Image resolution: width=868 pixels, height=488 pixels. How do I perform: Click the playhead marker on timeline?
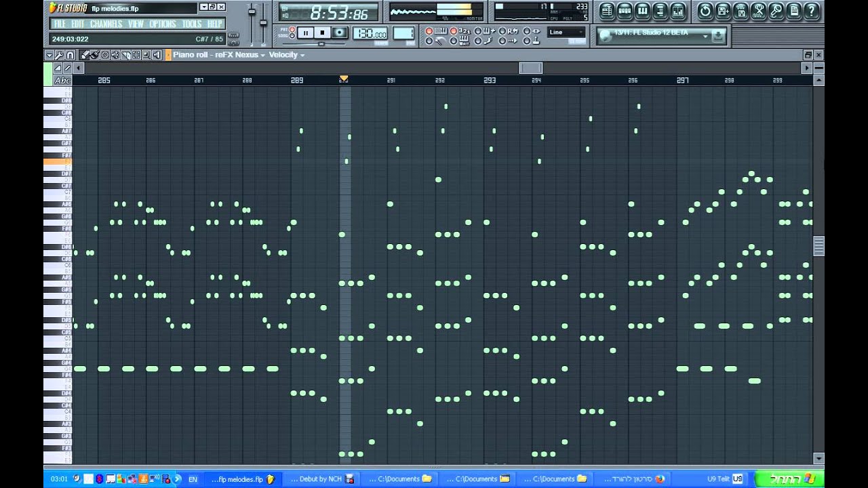[344, 80]
